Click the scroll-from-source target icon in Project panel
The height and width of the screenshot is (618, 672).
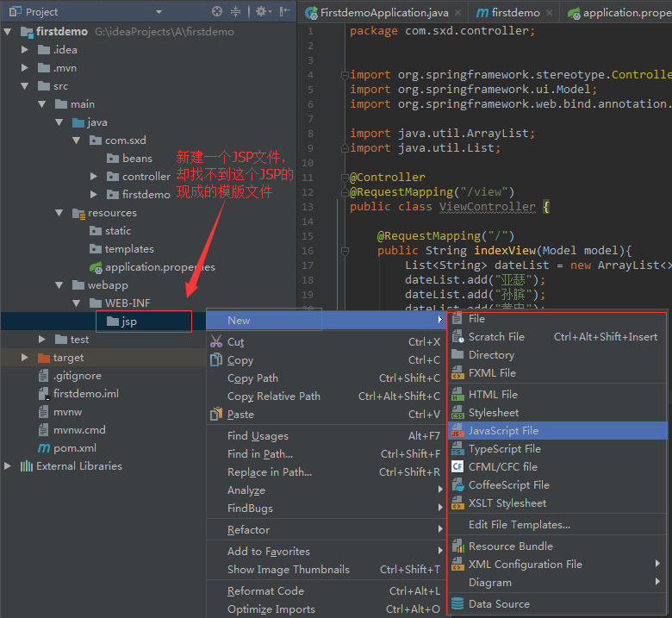[217, 11]
